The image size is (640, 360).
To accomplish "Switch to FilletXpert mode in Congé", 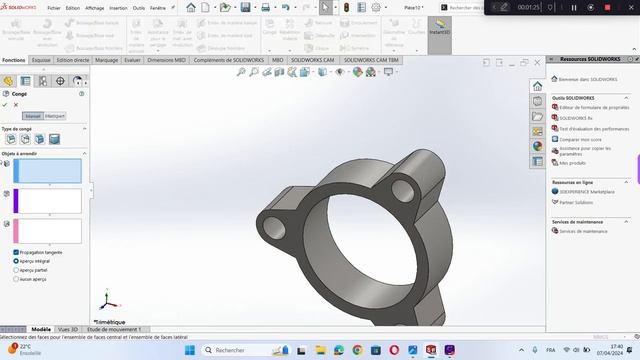I will point(55,116).
